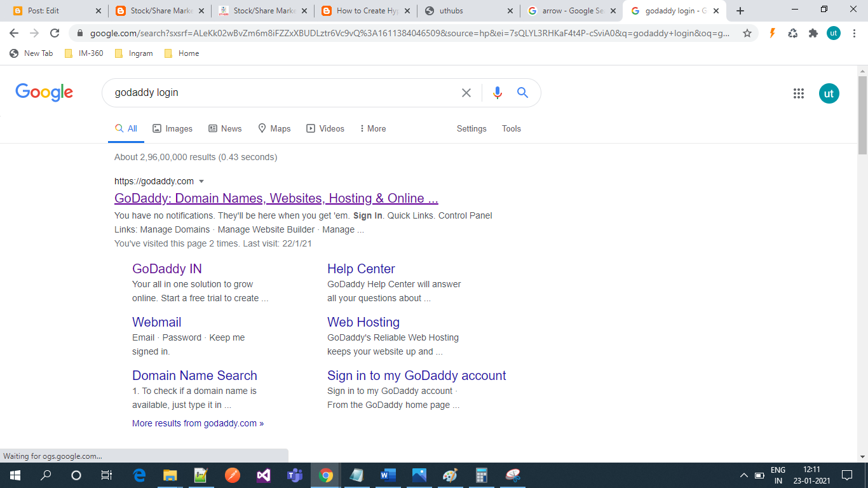Show hidden system tray icons

[x=743, y=475]
